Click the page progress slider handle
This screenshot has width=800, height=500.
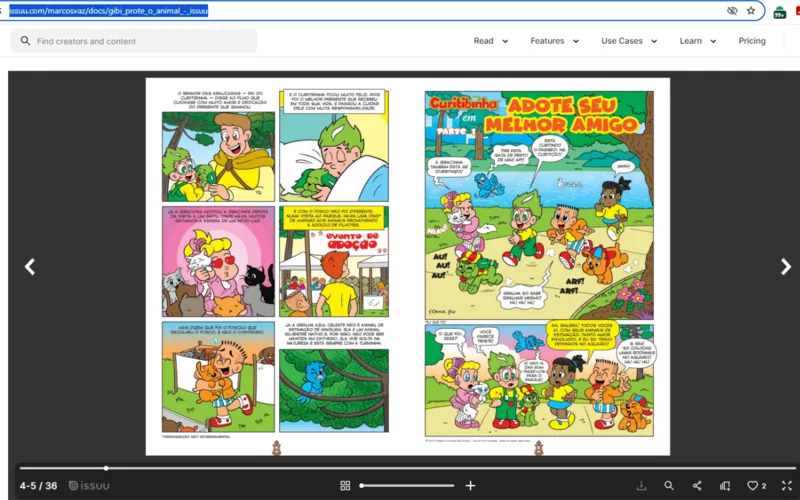click(x=106, y=468)
